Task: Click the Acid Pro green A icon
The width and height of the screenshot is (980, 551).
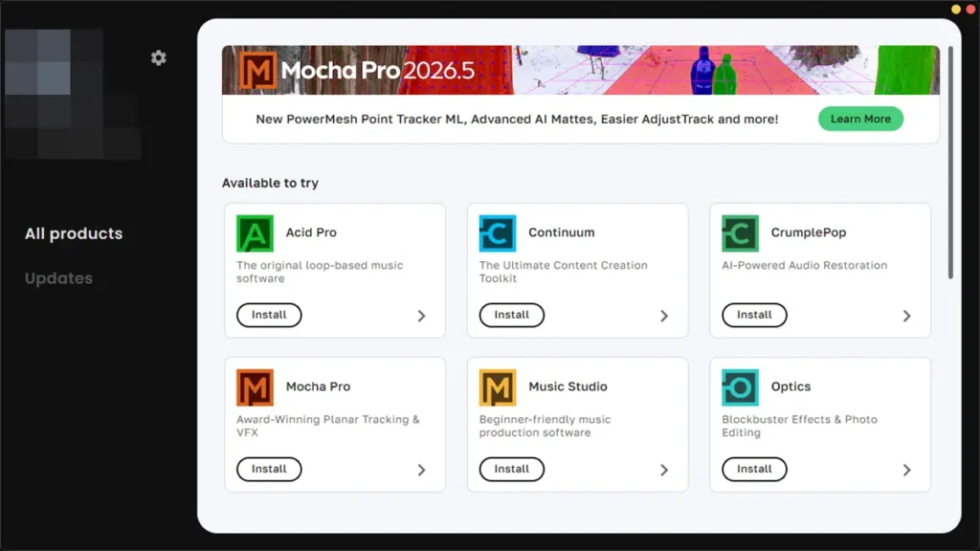Action: pos(255,233)
